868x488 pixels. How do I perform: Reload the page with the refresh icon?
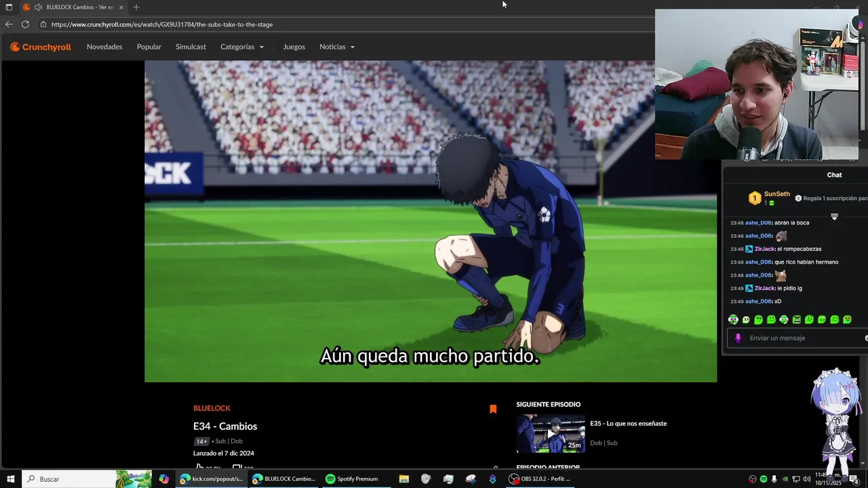25,24
